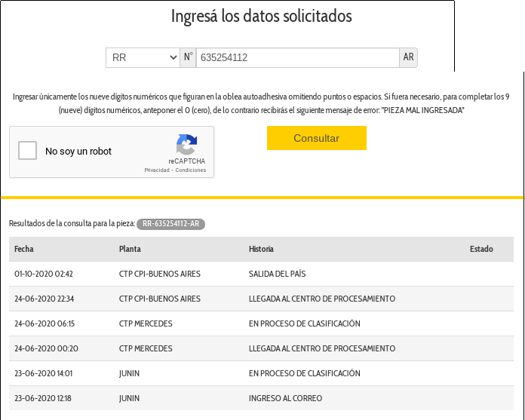The height and width of the screenshot is (420, 525).
Task: Open the reCAPTCHA Privacidad link
Action: 157,170
